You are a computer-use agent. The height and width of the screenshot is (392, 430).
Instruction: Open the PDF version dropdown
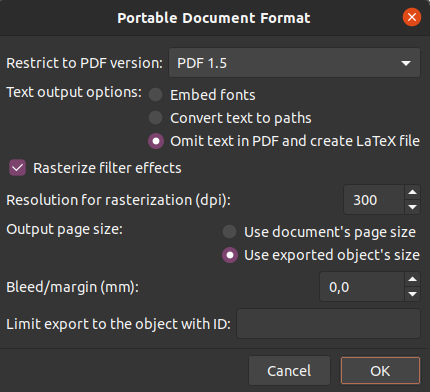point(294,63)
